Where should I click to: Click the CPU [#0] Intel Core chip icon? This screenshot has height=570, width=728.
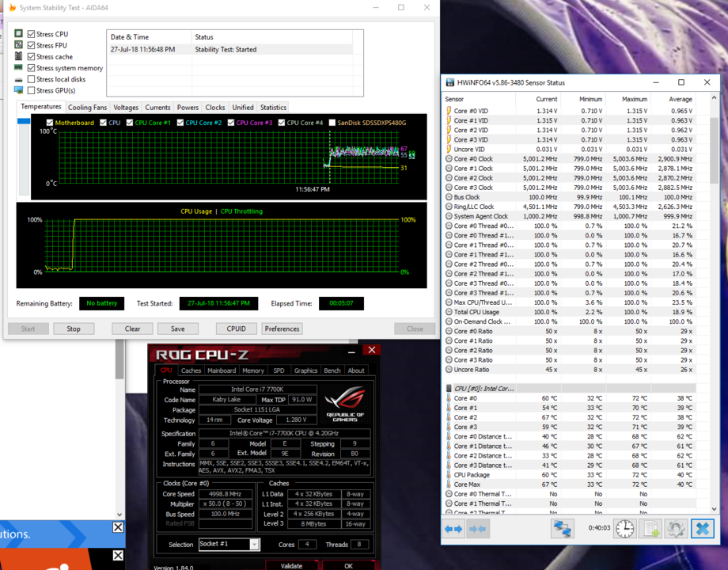pyautogui.click(x=449, y=389)
